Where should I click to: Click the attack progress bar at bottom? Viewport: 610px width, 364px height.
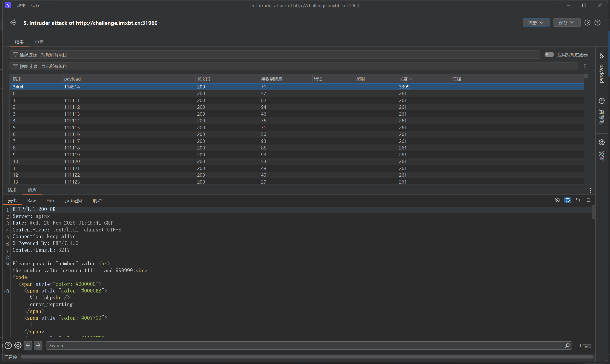pyautogui.click(x=307, y=357)
